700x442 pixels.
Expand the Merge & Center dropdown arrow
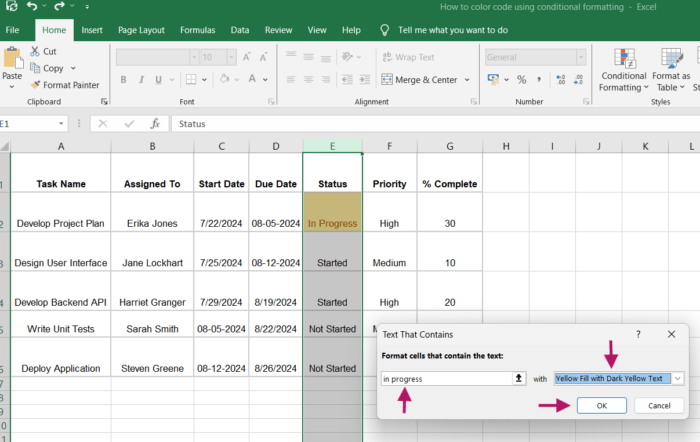point(466,80)
